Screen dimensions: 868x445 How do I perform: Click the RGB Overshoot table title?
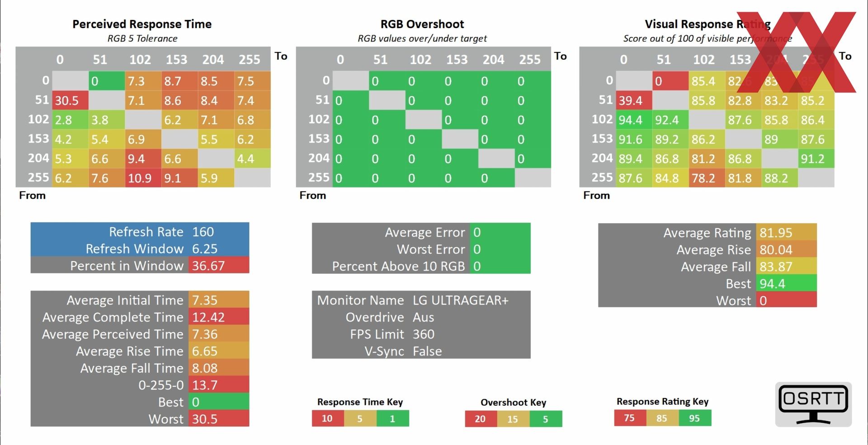[x=422, y=24]
